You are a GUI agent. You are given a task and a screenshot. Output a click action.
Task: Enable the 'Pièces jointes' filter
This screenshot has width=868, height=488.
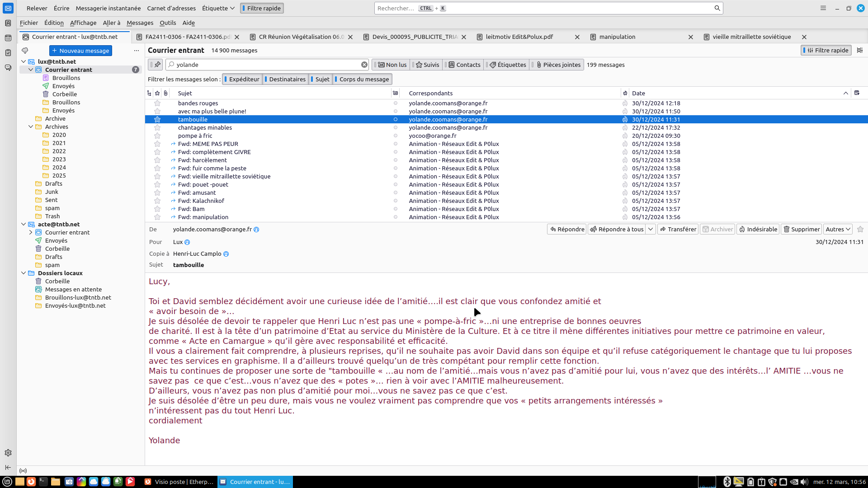tap(558, 65)
